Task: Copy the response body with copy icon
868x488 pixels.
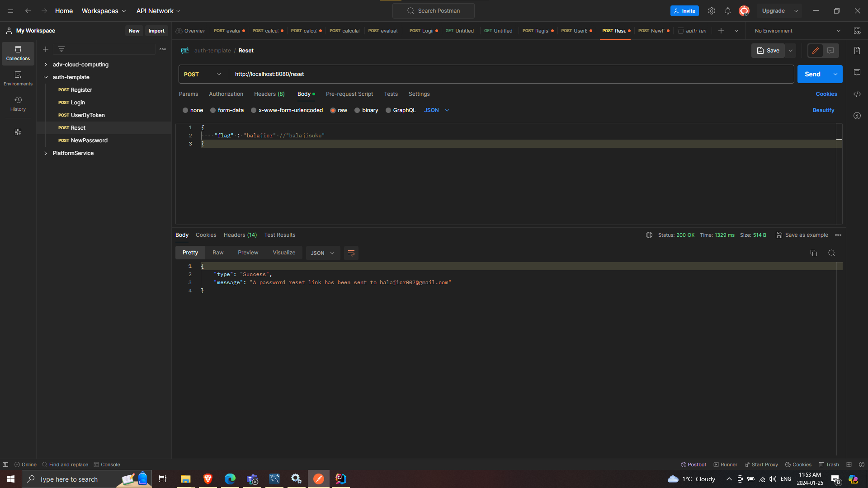Action: (814, 253)
